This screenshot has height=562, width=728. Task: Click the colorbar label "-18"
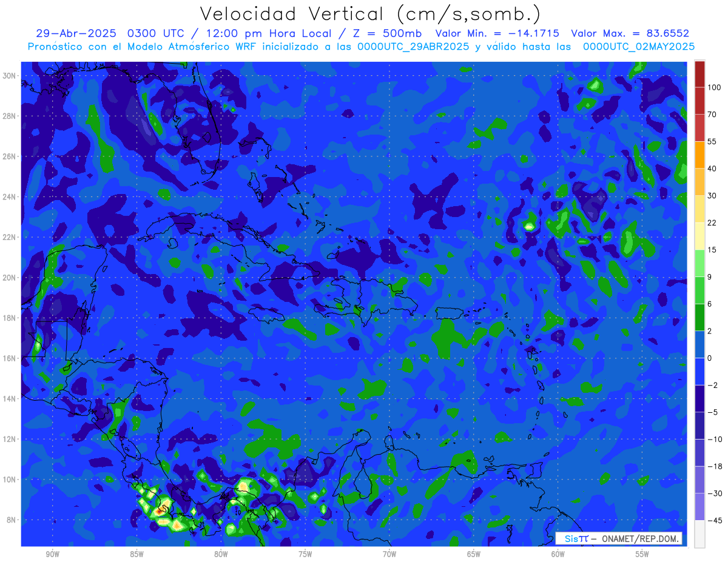click(x=714, y=466)
